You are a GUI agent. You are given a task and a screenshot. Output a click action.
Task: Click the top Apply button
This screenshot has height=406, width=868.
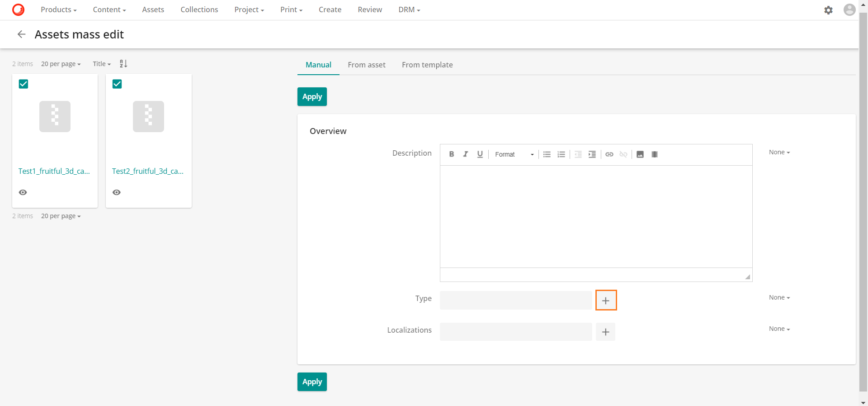(312, 97)
